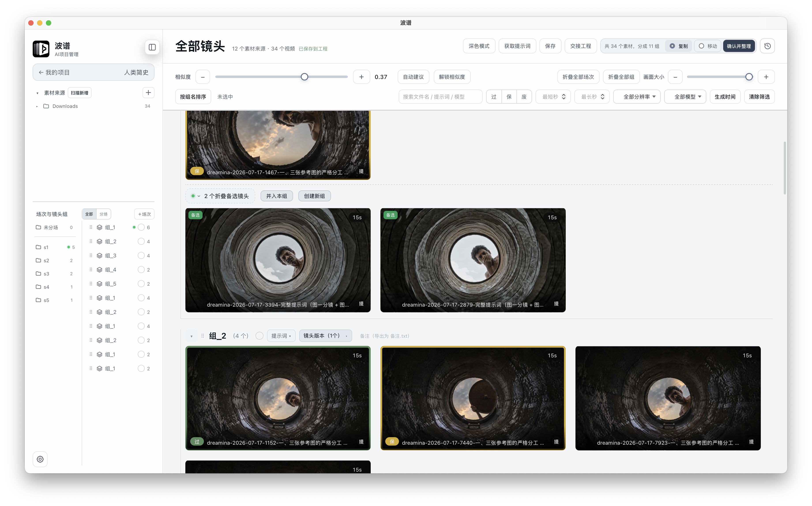Click the 画面大小 slider handle
The image size is (812, 506).
pyautogui.click(x=749, y=77)
